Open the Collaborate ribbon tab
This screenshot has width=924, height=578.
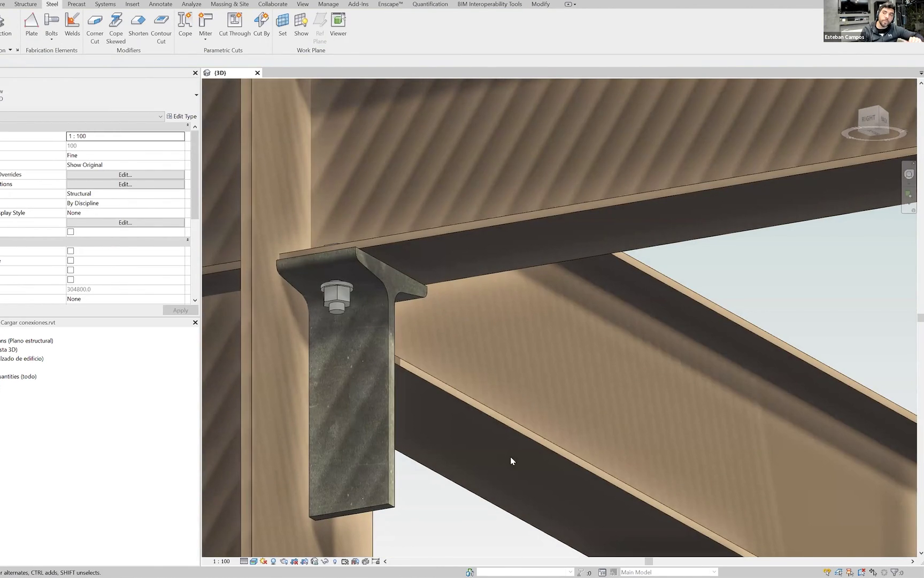coord(272,4)
